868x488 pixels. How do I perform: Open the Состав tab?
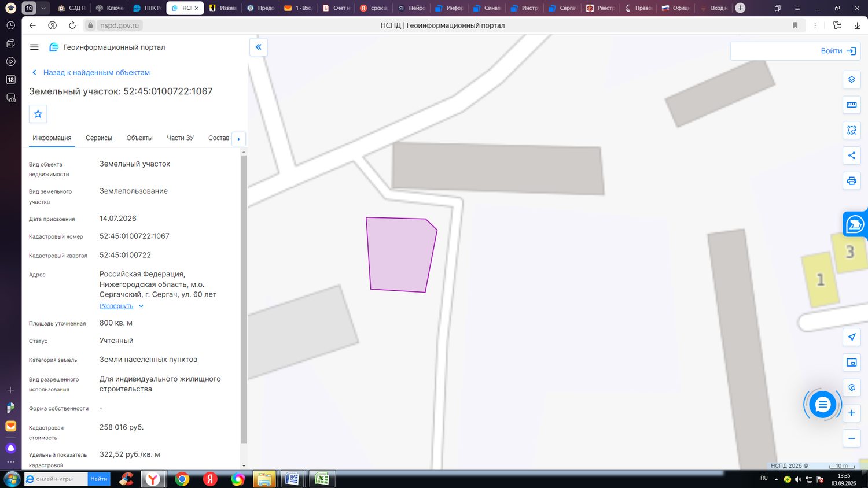tap(219, 138)
